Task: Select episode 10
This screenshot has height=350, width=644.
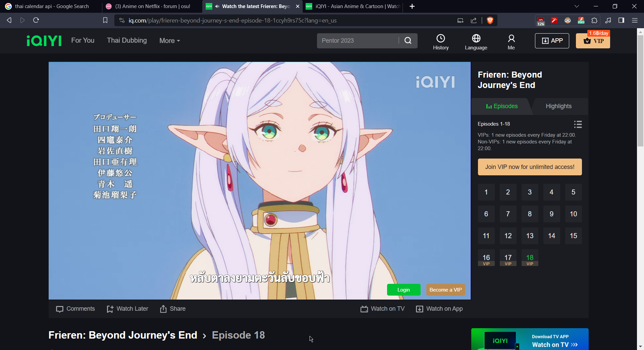Action: click(573, 214)
